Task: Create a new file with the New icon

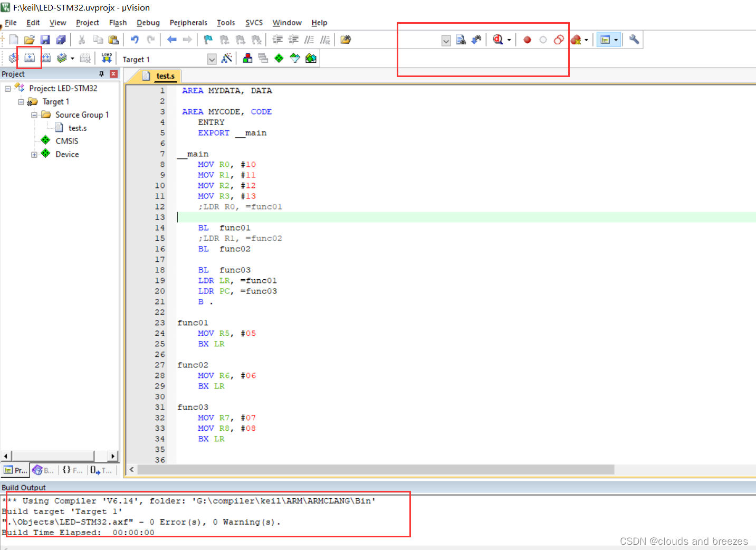Action: click(x=14, y=40)
